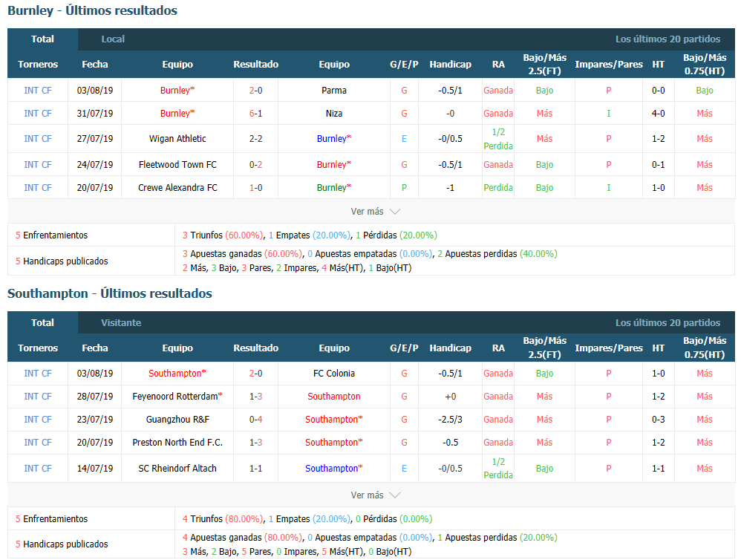Screen dimensions: 741x560
Task: Switch to the Local tab
Action: coord(112,39)
